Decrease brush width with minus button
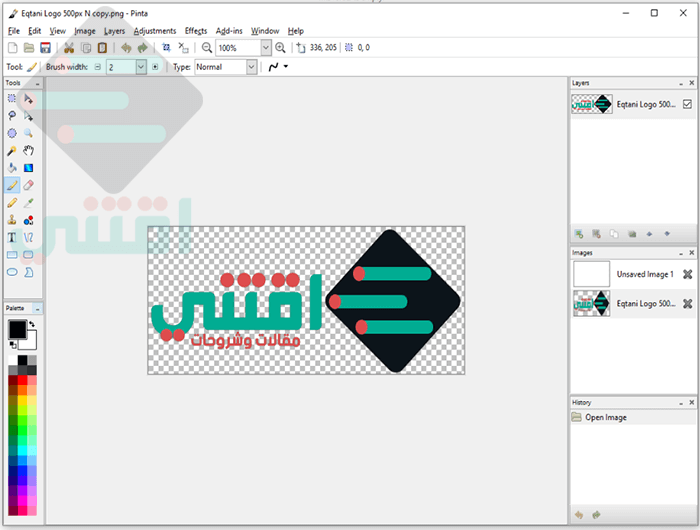The width and height of the screenshot is (700, 530). tap(98, 67)
